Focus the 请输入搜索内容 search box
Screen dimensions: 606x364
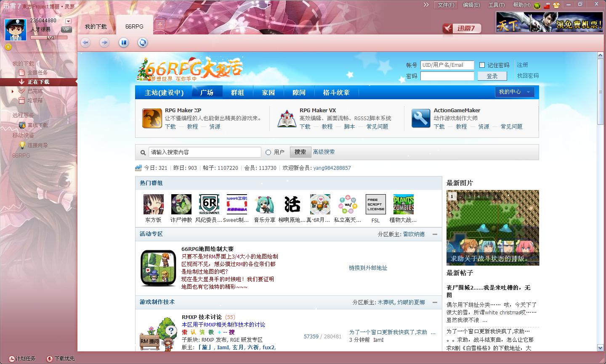[205, 152]
